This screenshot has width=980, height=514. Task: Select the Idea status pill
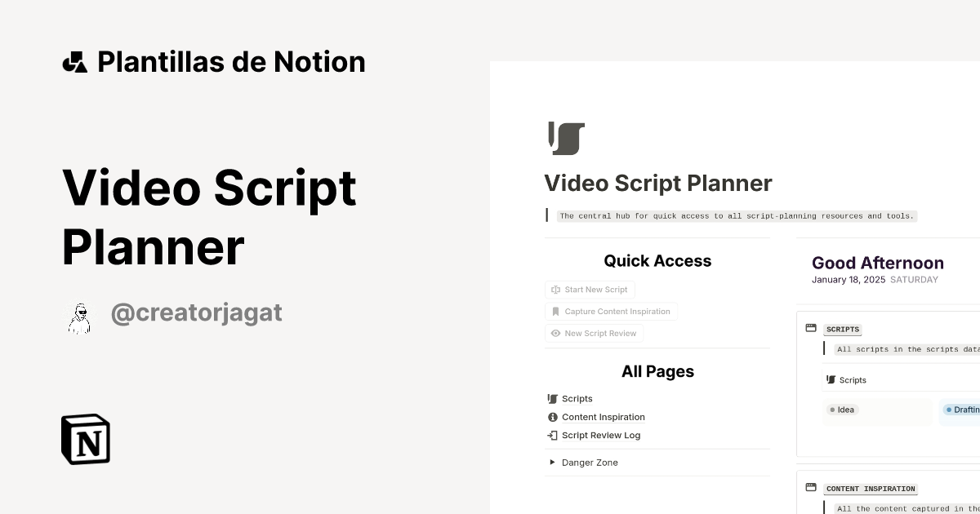point(843,410)
